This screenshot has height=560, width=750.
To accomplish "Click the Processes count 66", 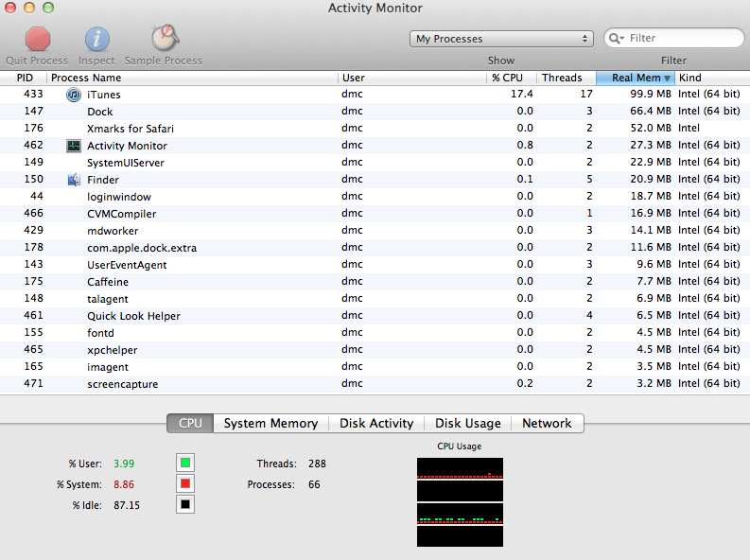I will (314, 484).
